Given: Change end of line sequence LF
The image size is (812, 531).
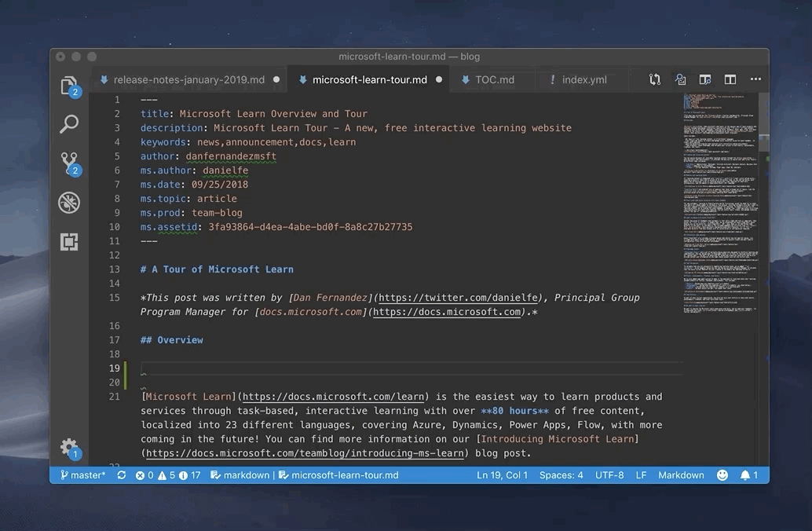Looking at the screenshot, I should tap(641, 475).
